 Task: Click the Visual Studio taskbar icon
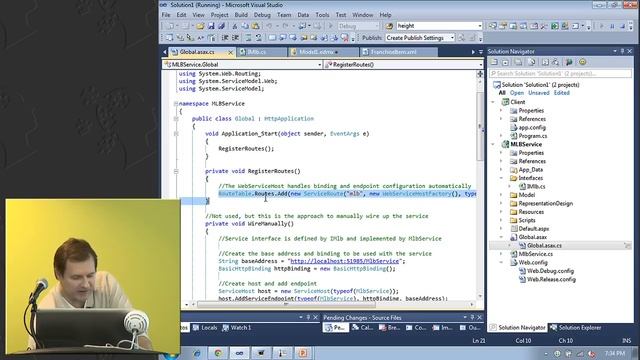[239, 353]
